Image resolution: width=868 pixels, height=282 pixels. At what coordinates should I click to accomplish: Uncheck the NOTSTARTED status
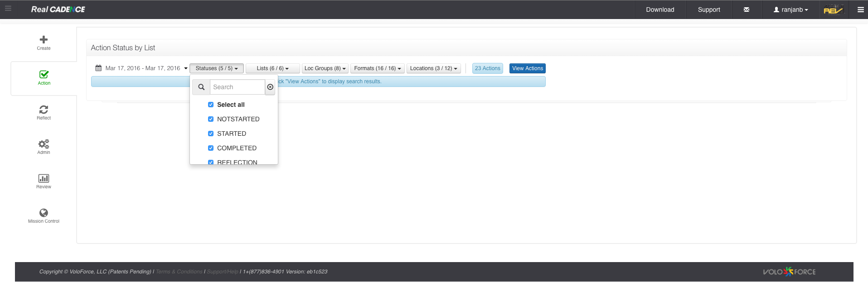point(211,119)
